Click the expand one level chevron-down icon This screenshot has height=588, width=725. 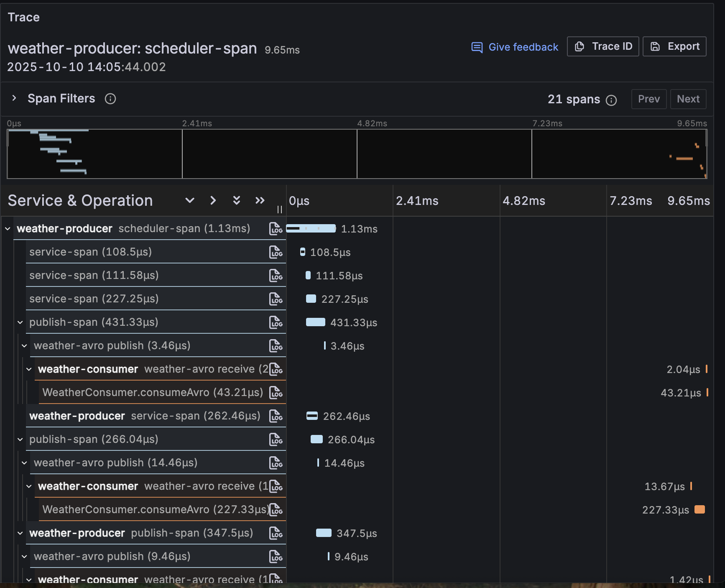point(190,200)
